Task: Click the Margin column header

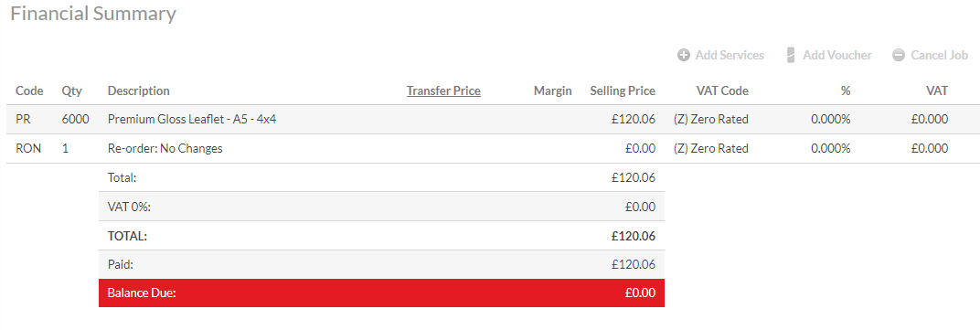Action: click(x=552, y=90)
